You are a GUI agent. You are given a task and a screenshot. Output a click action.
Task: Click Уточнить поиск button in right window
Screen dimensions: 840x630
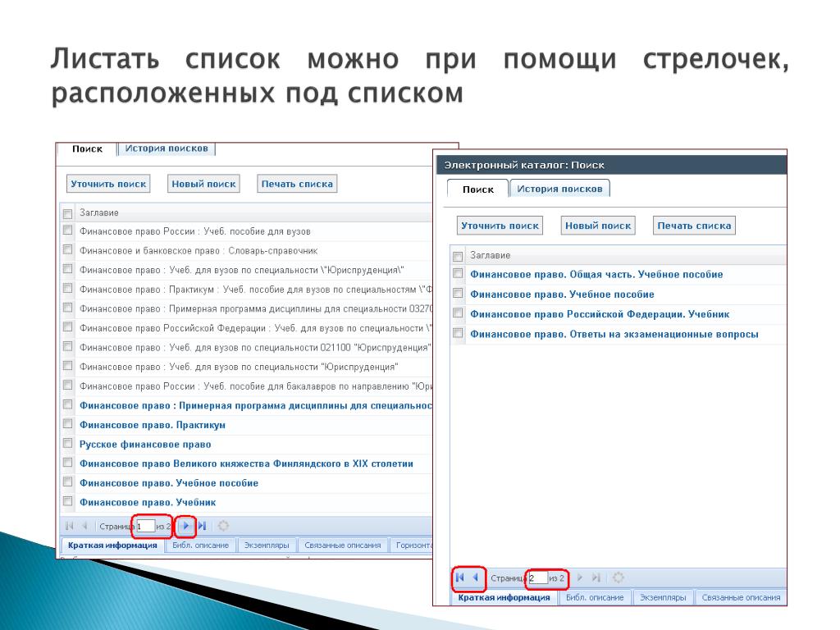pyautogui.click(x=500, y=226)
